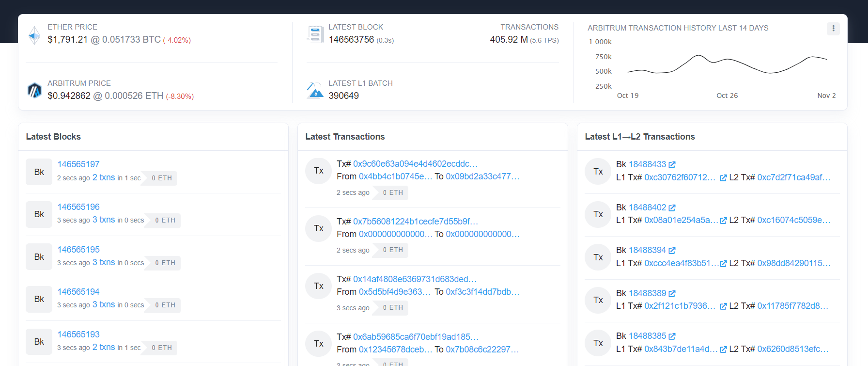This screenshot has height=366, width=868.
Task: Click the Tx badge for transaction 0x6ab59685ca6f
Action: pos(319,344)
